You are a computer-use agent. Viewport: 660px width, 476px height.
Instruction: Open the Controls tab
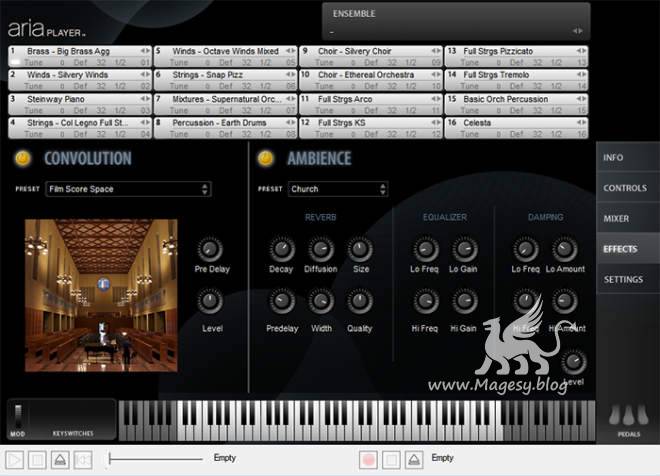pos(628,188)
